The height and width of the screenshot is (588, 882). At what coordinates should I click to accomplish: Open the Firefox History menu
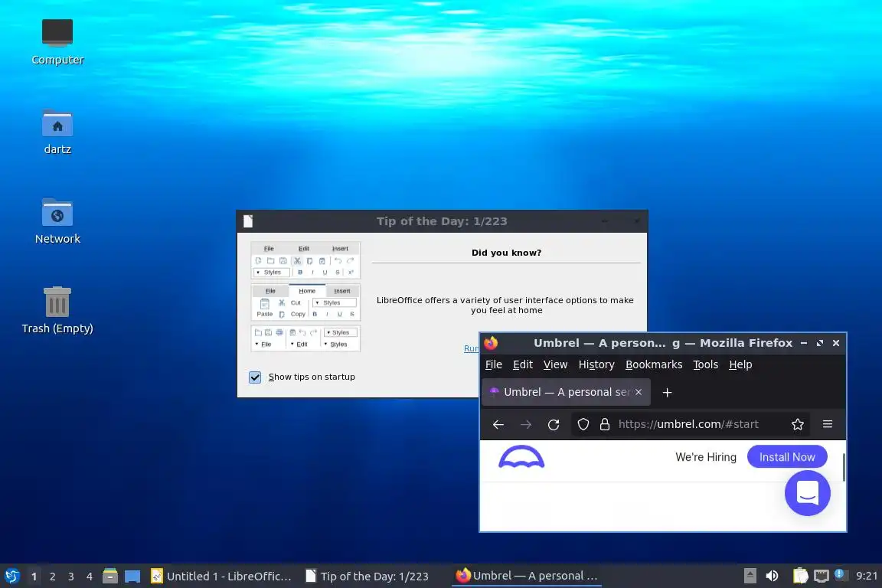[x=596, y=364]
